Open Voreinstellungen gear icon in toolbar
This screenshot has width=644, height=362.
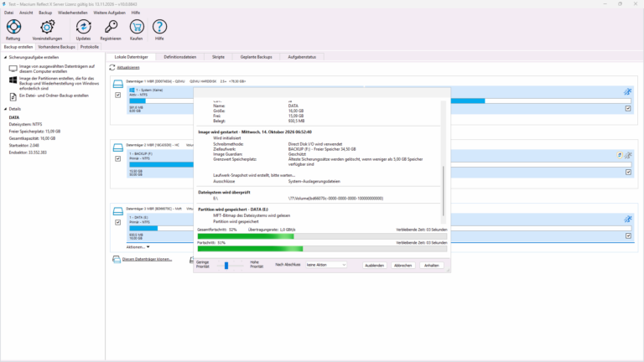click(x=47, y=27)
